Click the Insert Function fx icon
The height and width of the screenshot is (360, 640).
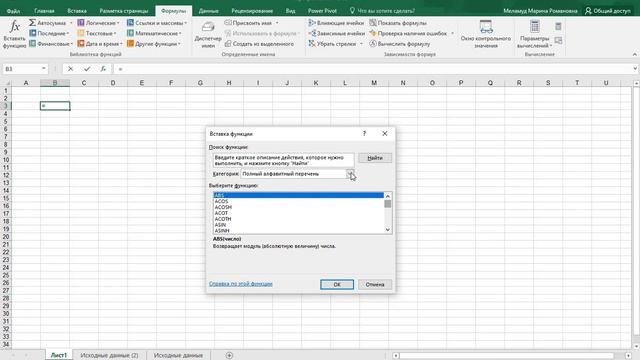15,34
